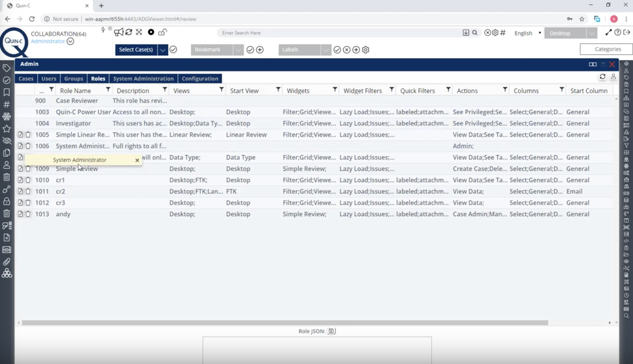Click the checkmark beside Select Case(s)
633x364 pixels.
(x=173, y=50)
